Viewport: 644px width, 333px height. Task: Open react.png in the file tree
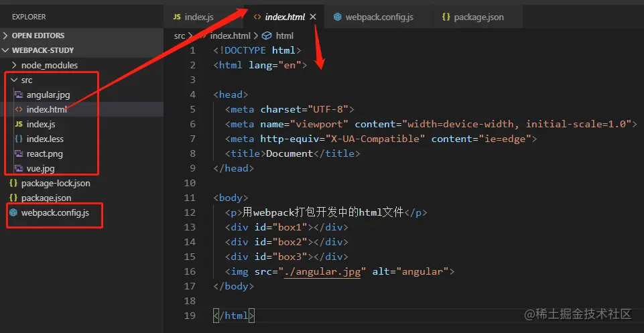click(x=82, y=154)
